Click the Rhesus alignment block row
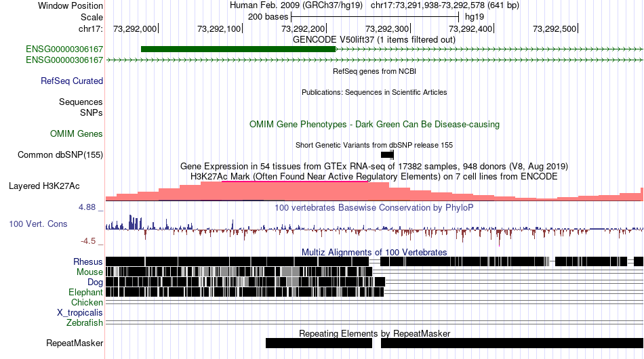Screen dimensions: 644x359 (374, 261)
